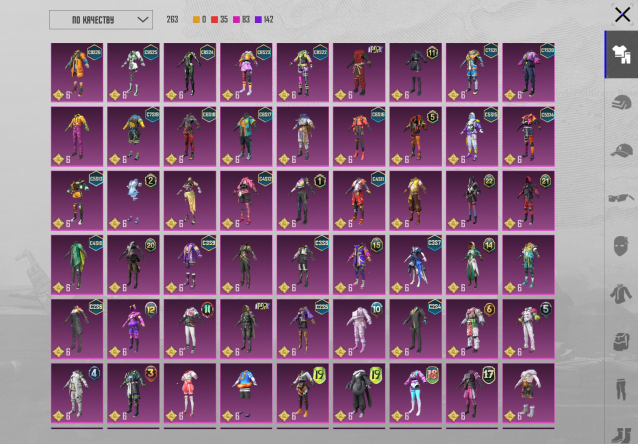This screenshot has width=638, height=444.
Task: Switch to the cap headwear category
Action: click(x=620, y=150)
